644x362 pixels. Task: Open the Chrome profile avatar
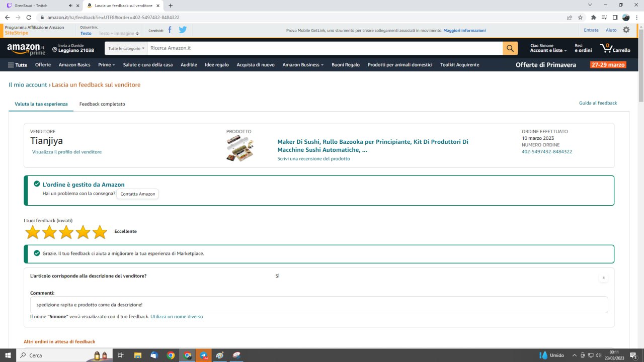click(626, 17)
